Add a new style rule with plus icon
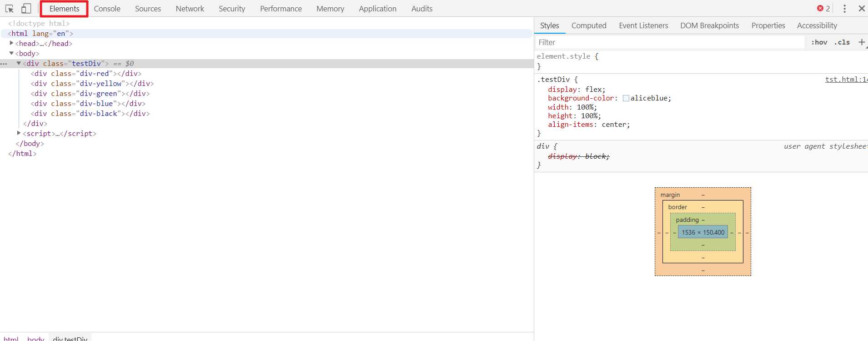This screenshot has height=341, width=868. pos(862,42)
